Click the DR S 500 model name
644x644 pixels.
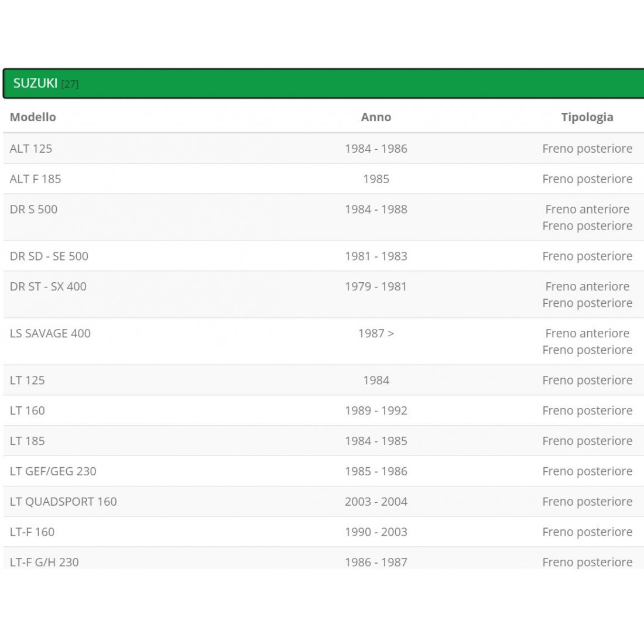(33, 210)
